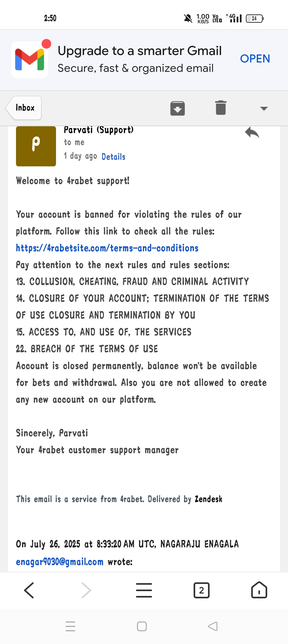The width and height of the screenshot is (288, 644).
Task: Tap Parvati sender avatar thumbnail
Action: (x=36, y=146)
